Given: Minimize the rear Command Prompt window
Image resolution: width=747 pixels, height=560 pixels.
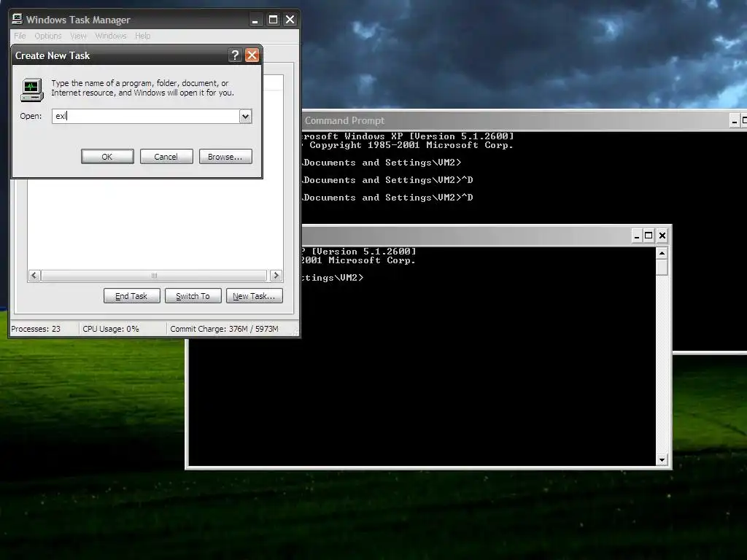Looking at the screenshot, I should click(x=735, y=122).
